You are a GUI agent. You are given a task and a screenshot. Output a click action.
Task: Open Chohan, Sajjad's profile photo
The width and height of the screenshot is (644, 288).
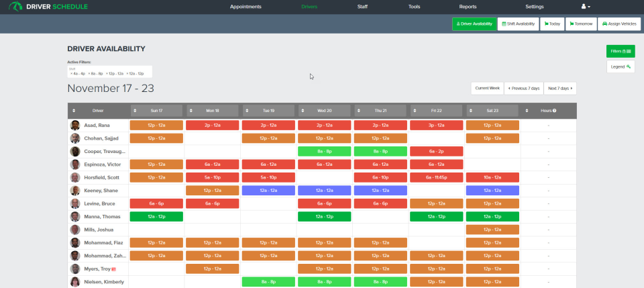point(74,138)
